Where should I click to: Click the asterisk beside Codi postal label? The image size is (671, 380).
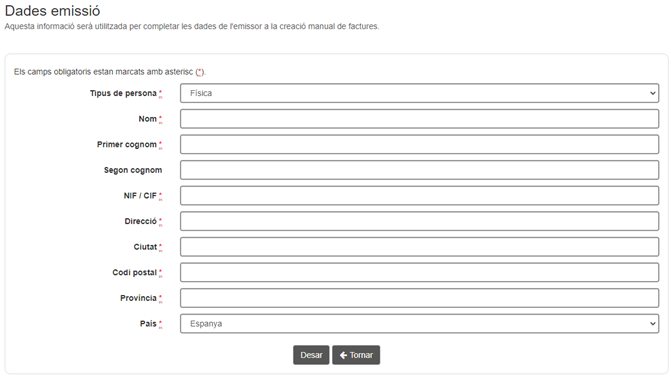pos(160,273)
